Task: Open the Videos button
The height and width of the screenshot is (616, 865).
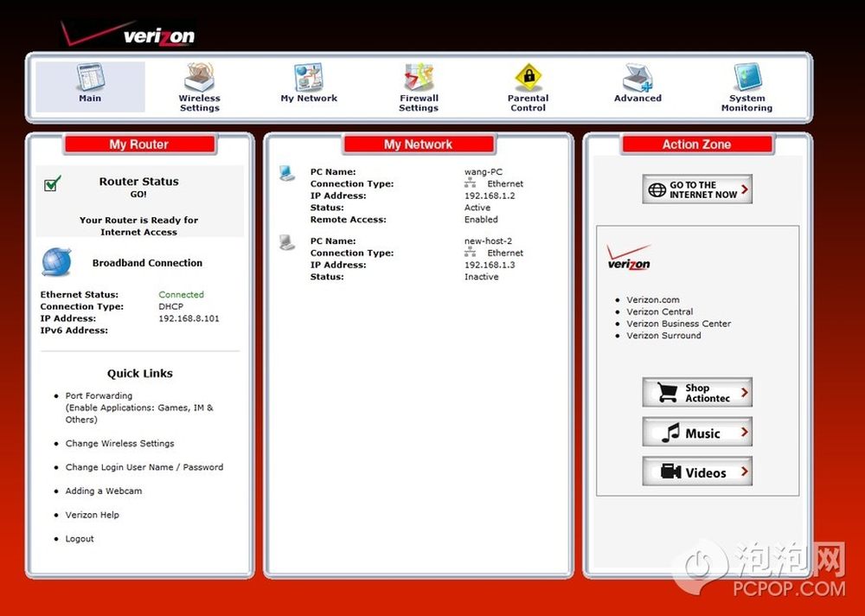Action: (697, 472)
